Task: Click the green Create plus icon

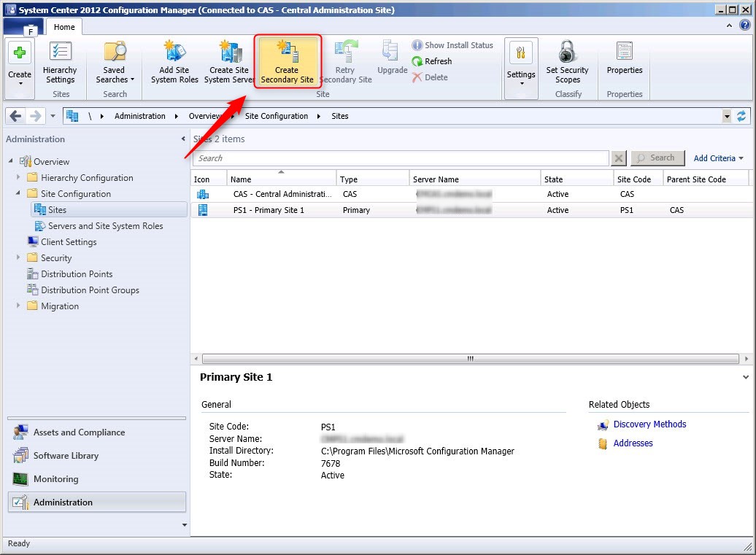Action: 20,53
